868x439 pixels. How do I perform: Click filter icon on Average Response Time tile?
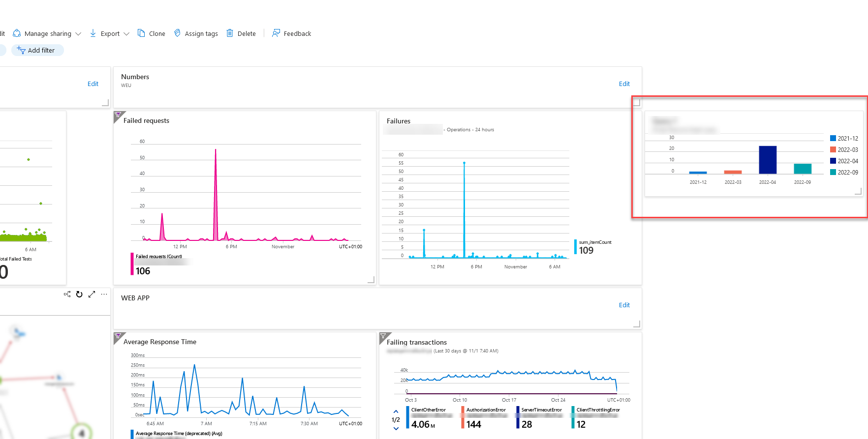(x=118, y=336)
